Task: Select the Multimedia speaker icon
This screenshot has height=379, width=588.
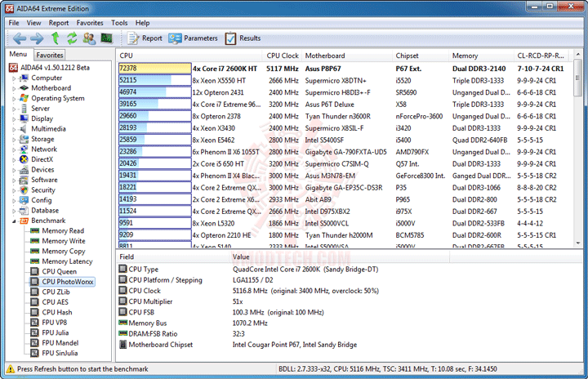Action: point(24,129)
